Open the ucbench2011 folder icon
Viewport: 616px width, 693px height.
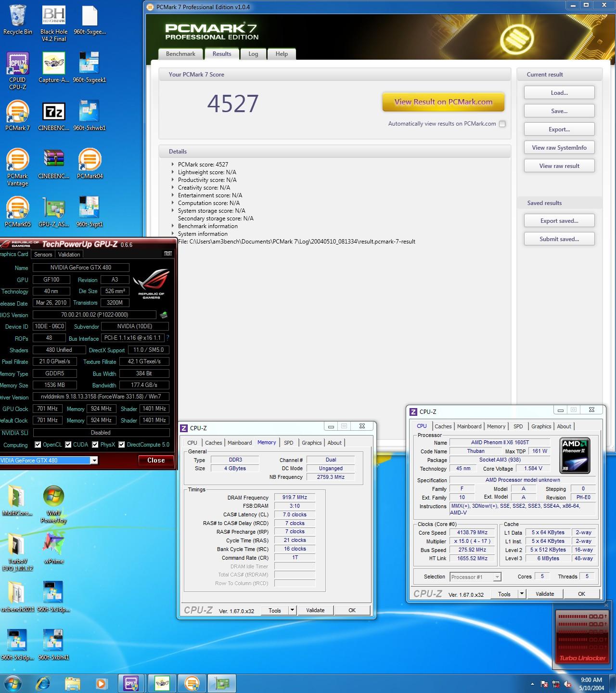coord(18,597)
